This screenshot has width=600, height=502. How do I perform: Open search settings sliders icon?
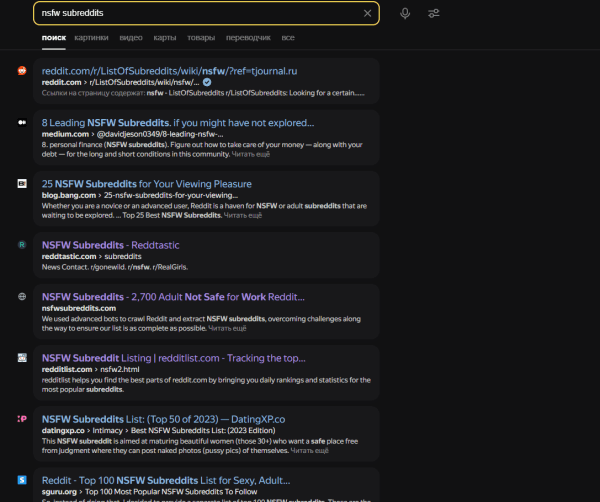coord(433,13)
